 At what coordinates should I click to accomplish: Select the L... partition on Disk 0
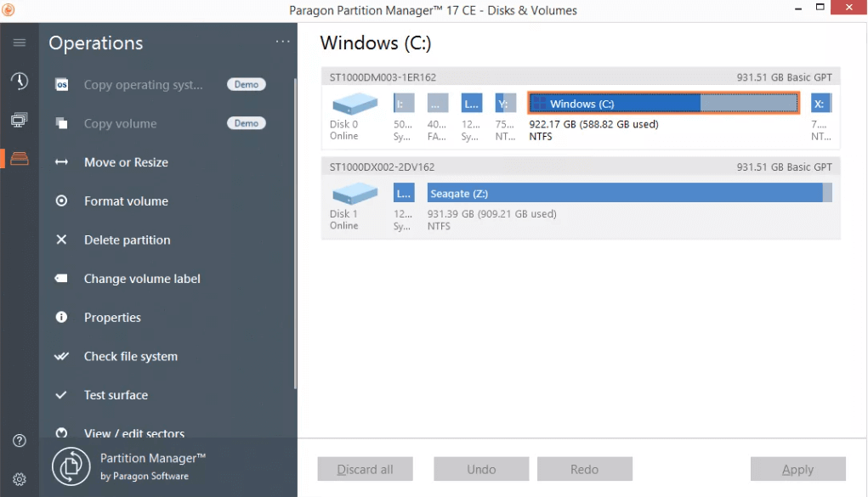[x=472, y=104]
